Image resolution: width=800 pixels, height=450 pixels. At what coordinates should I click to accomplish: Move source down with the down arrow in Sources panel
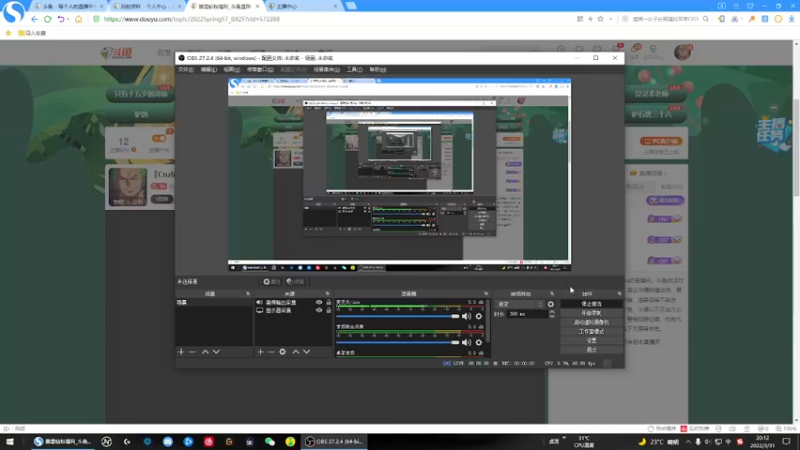point(307,352)
